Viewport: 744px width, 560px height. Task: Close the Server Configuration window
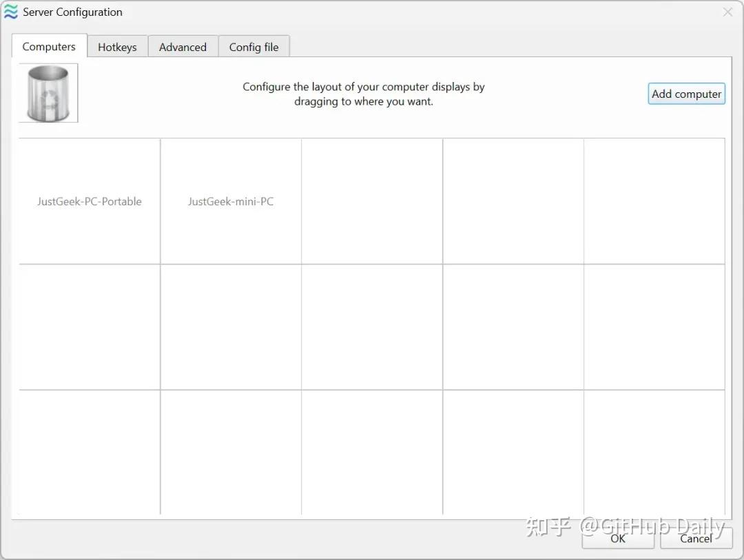tap(727, 12)
